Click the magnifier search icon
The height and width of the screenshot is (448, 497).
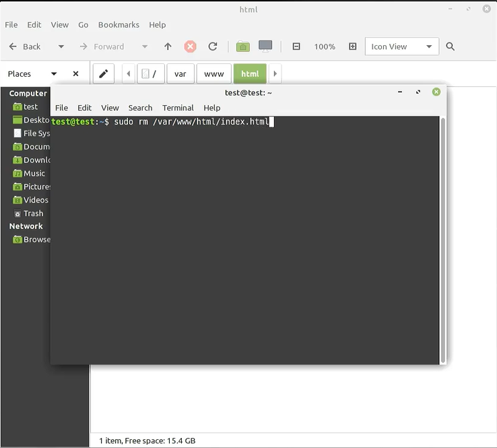point(451,46)
